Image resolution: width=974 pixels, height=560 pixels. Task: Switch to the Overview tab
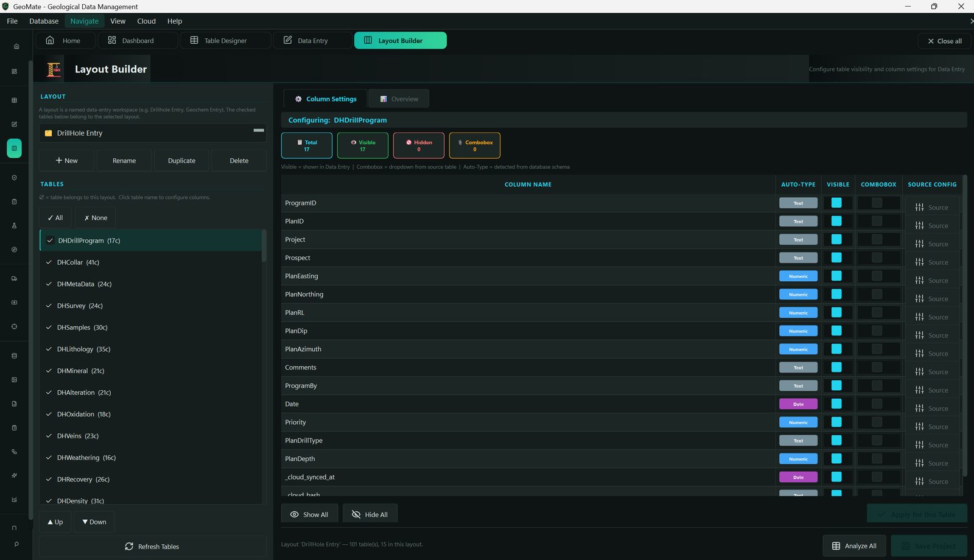click(399, 99)
